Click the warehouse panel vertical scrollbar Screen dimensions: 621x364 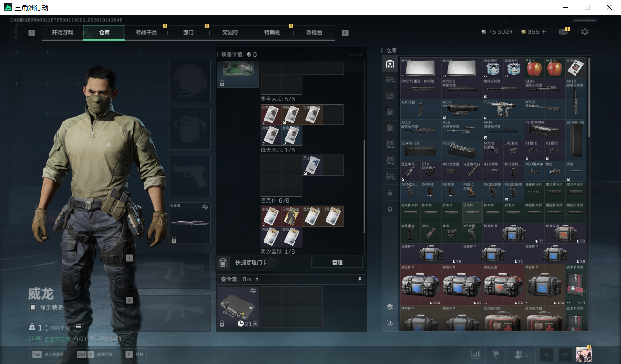coord(589,97)
